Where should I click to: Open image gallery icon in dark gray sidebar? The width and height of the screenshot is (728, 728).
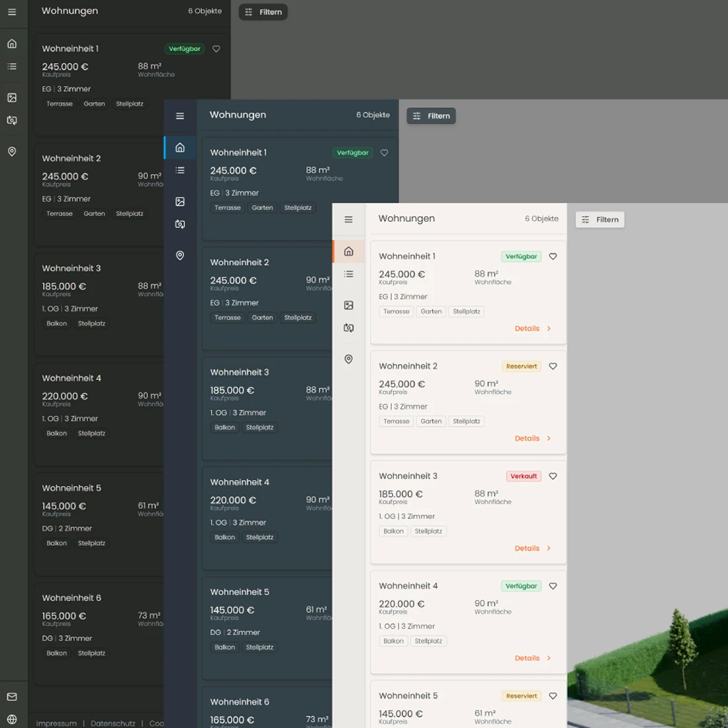click(x=12, y=97)
